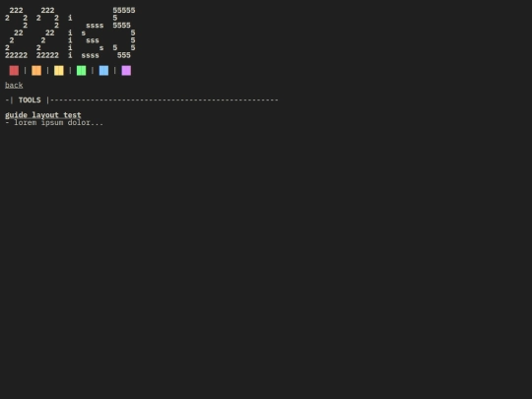
Task: Click the ASCII-art letter i in the logo
Action: click(70, 36)
